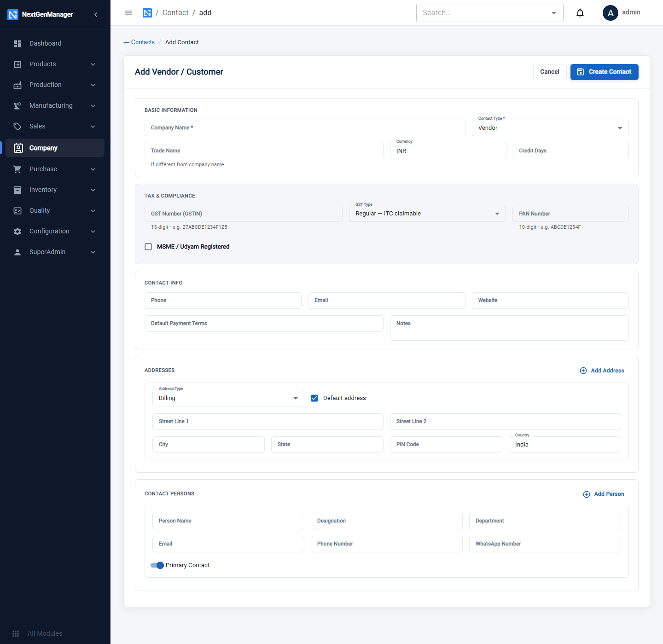Open the admin user avatar
The image size is (663, 644).
click(611, 13)
